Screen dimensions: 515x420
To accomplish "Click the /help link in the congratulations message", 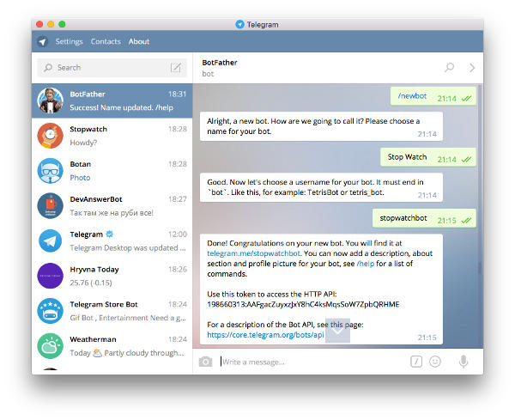I will (366, 264).
